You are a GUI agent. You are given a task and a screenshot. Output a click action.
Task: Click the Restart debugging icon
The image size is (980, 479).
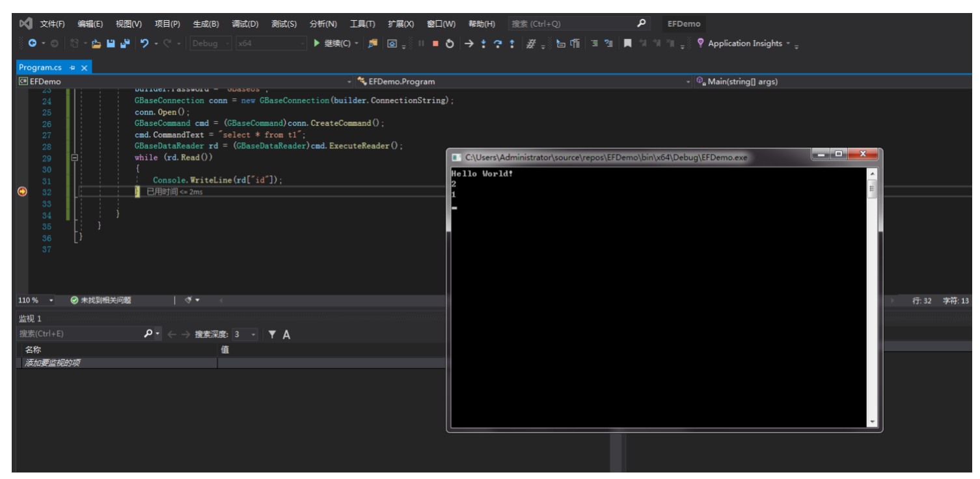point(449,44)
